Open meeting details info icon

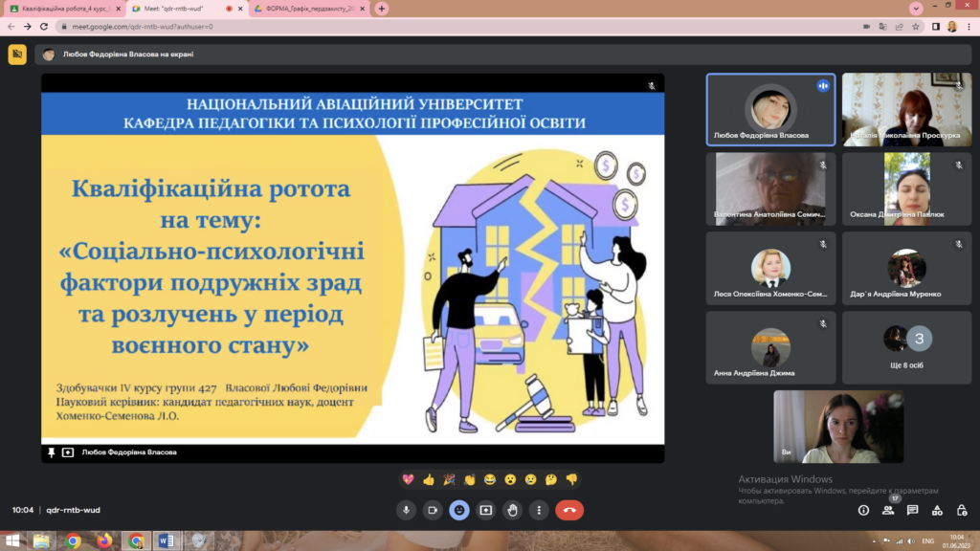coord(864,510)
